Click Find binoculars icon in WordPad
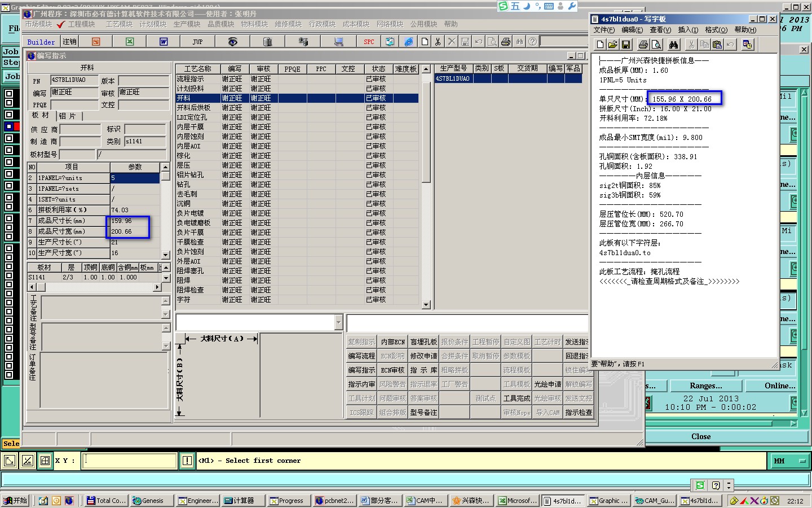812x508 pixels. pyautogui.click(x=673, y=45)
